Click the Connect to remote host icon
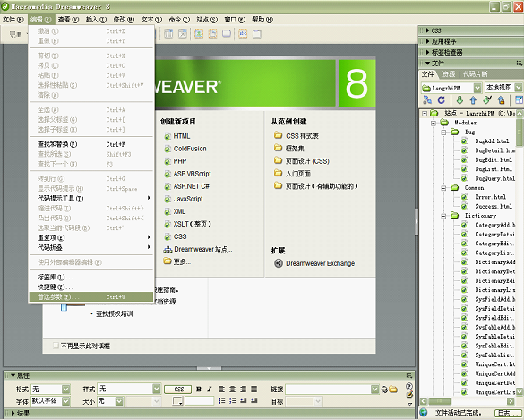This screenshot has width=524, height=420. coord(427,99)
